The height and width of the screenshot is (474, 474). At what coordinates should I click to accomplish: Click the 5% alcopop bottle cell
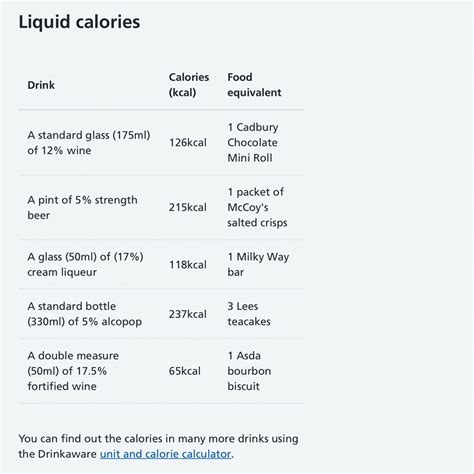coord(85,314)
